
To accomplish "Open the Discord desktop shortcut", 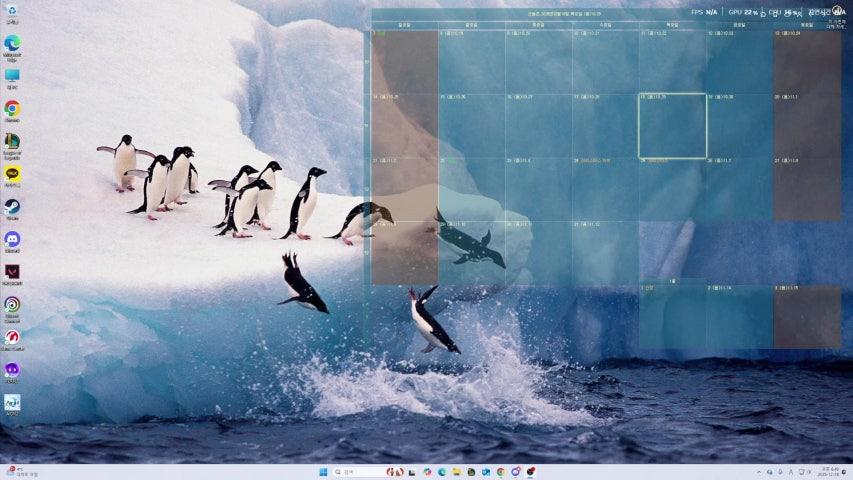I will coord(12,239).
